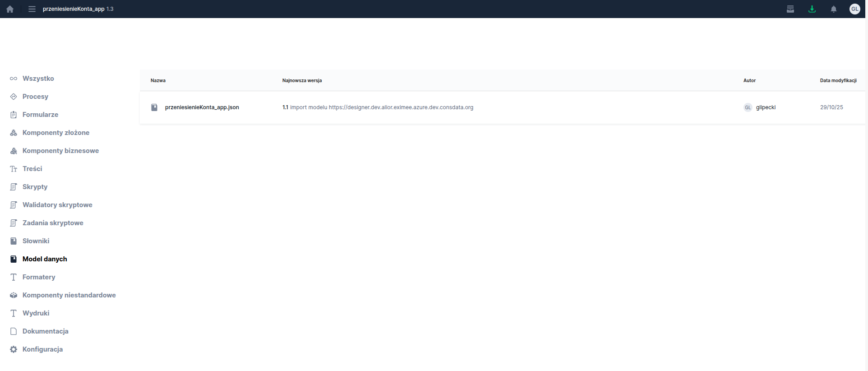Go to Formularze in the sidebar
The height and width of the screenshot is (371, 868).
click(40, 115)
